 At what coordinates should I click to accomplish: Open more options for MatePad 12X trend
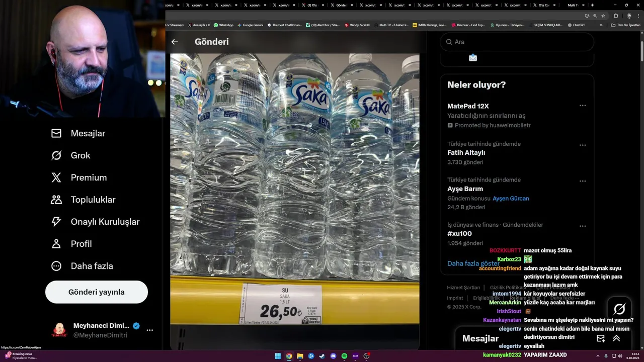coord(583,106)
